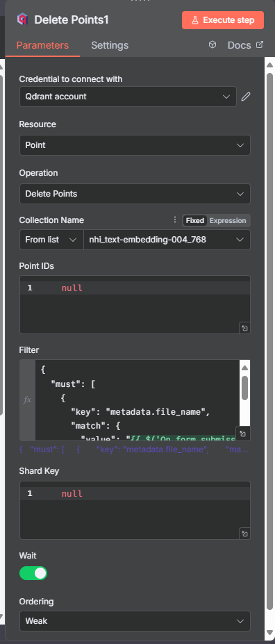275x644 pixels.
Task: Open the From list mode dropdown
Action: point(51,240)
